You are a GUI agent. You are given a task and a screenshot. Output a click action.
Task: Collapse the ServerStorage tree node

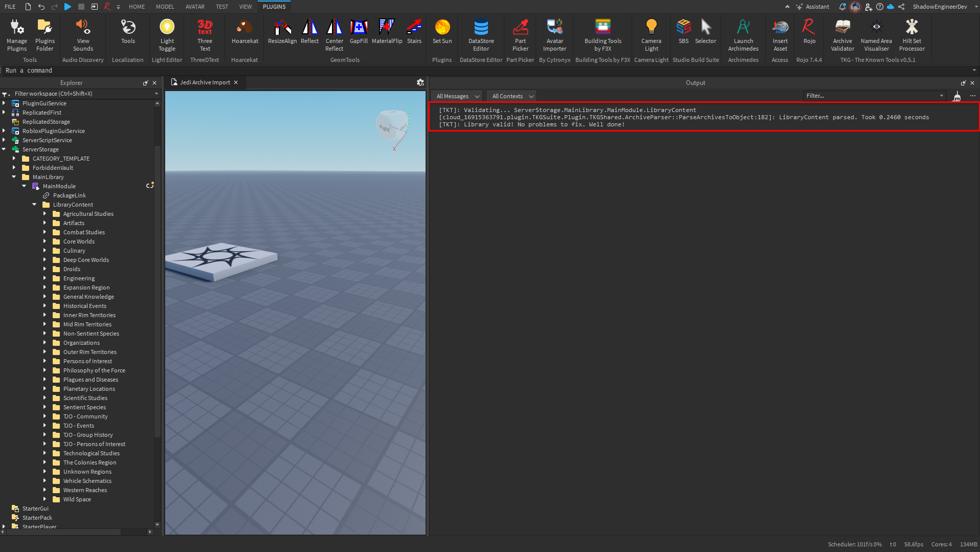point(4,149)
